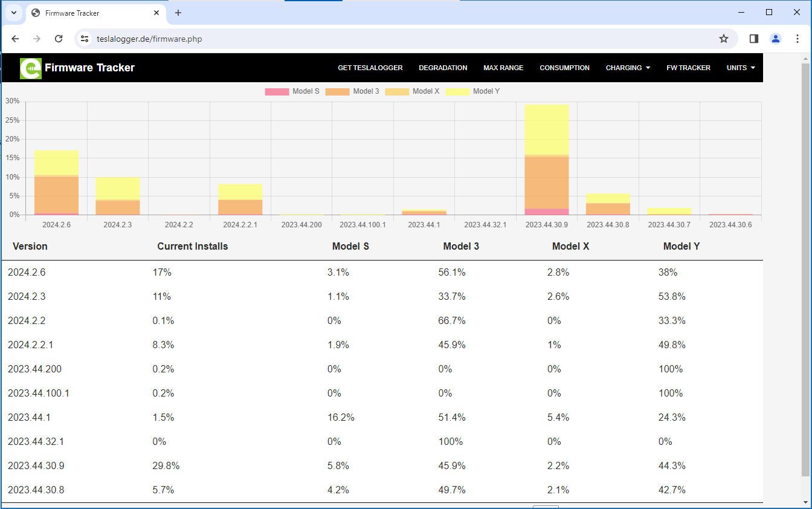
Task: Expand the Units dropdown menu
Action: click(x=740, y=68)
